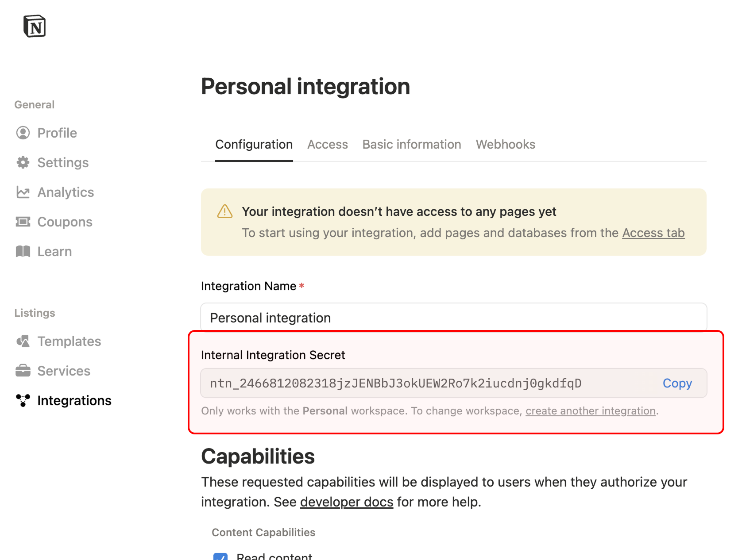Copy the Internal Integration Secret
742x560 pixels.
tap(677, 383)
